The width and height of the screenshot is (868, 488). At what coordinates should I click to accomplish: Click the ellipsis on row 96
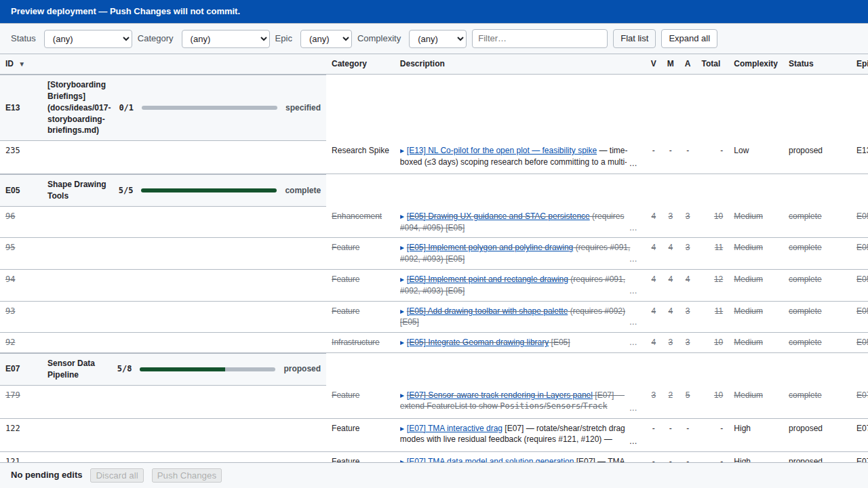(633, 228)
